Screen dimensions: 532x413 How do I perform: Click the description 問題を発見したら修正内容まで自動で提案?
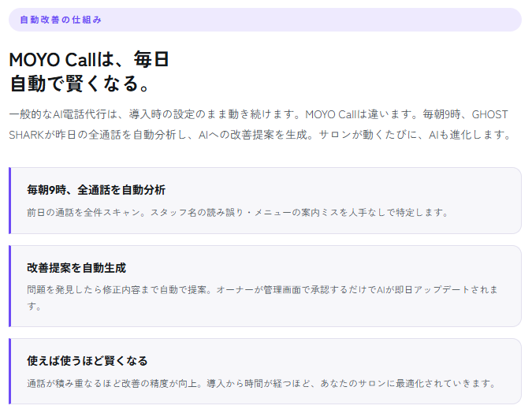click(262, 298)
